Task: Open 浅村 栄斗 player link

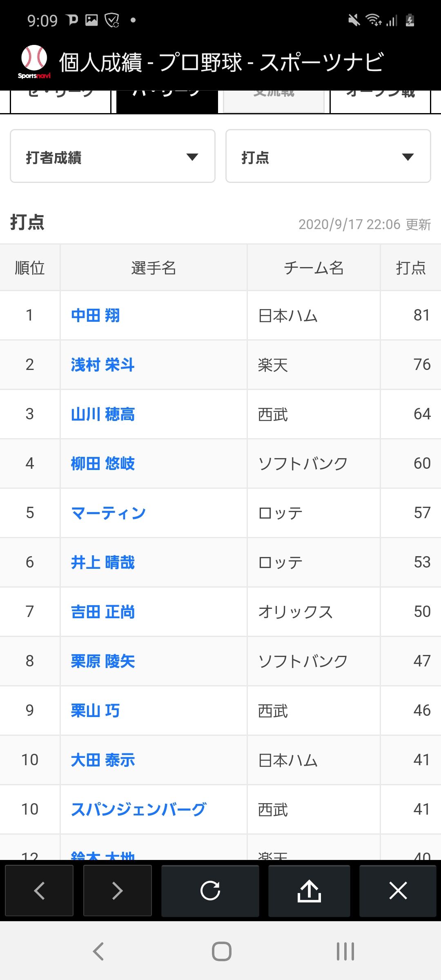Action: tap(102, 365)
